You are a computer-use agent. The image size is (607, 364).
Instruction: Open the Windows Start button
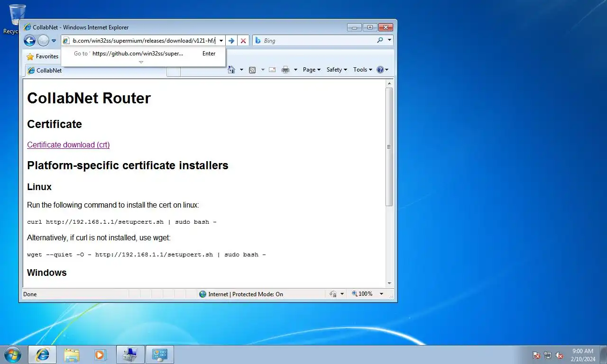(12, 355)
